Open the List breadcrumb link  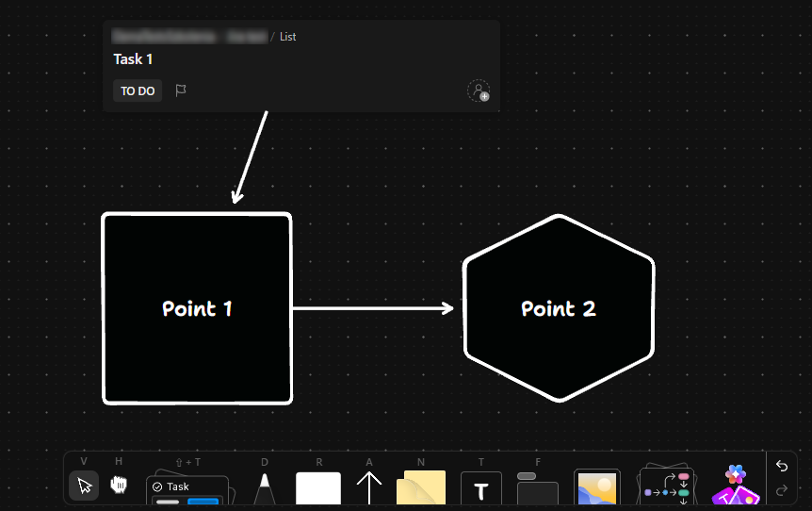[288, 37]
